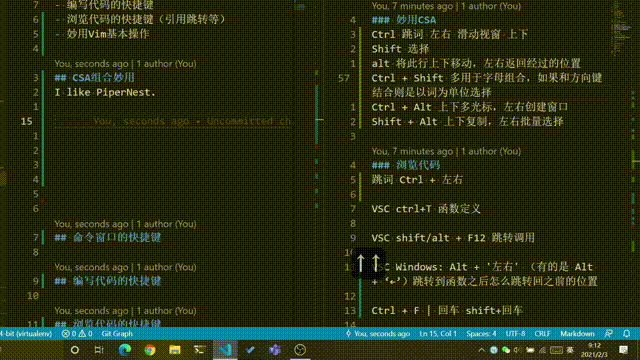Launch Google Chrome from taskbar
Viewport: 640px width, 360px height.
point(150,350)
